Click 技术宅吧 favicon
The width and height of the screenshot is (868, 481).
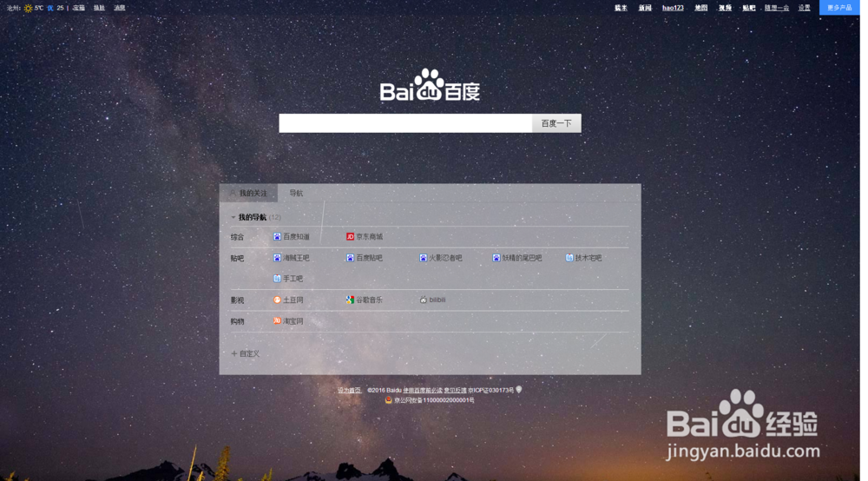point(569,257)
